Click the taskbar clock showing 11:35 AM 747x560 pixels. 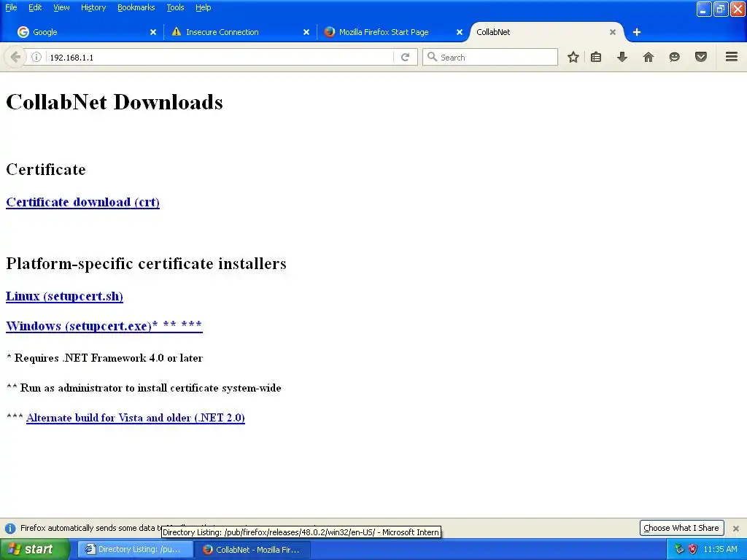coord(720,549)
